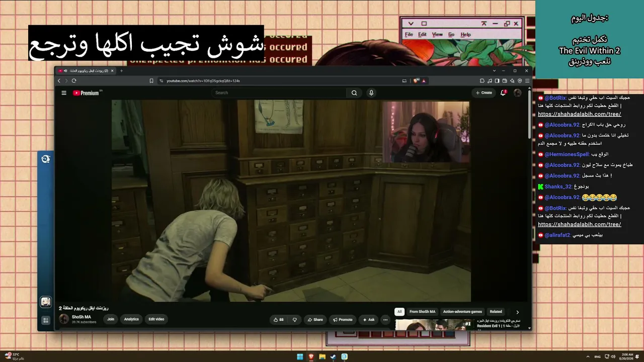Screen dimensions: 644x362
Task: Click the Join channel button
Action: (x=111, y=319)
